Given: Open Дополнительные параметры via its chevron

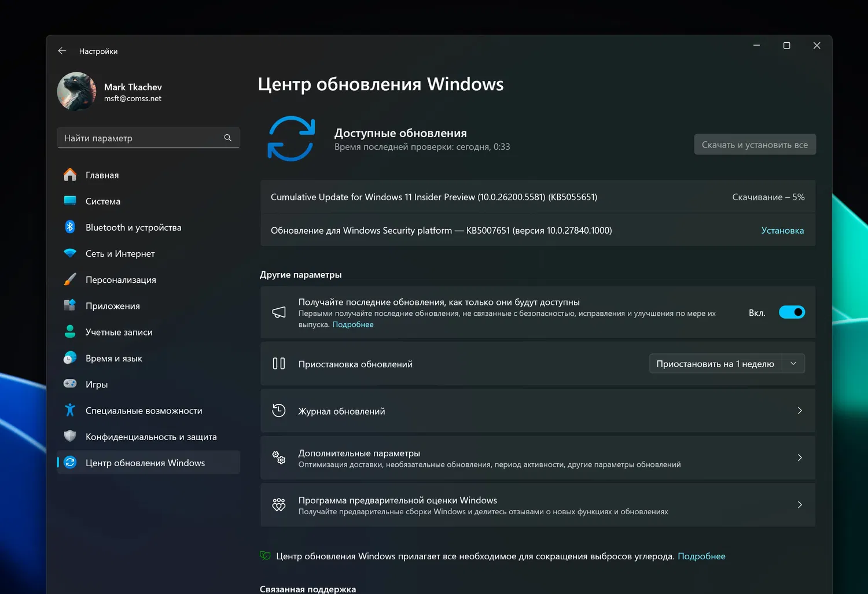Looking at the screenshot, I should click(800, 458).
